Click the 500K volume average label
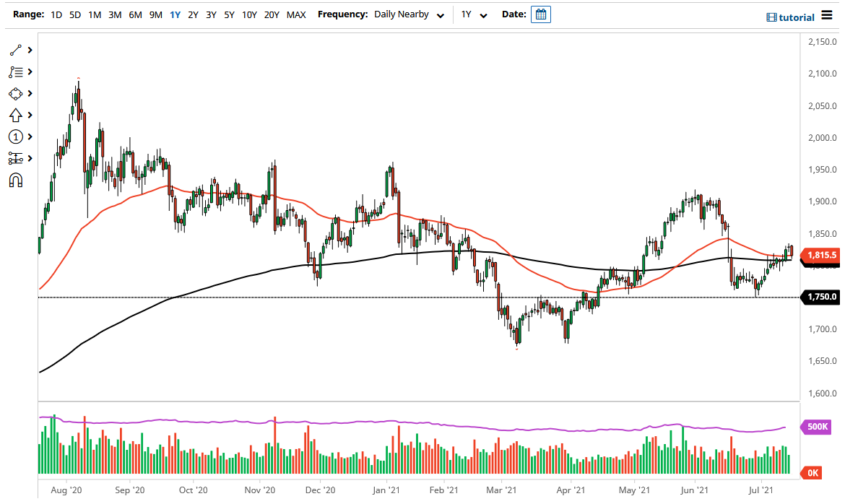This screenshot has height=504, width=845. pos(817,427)
